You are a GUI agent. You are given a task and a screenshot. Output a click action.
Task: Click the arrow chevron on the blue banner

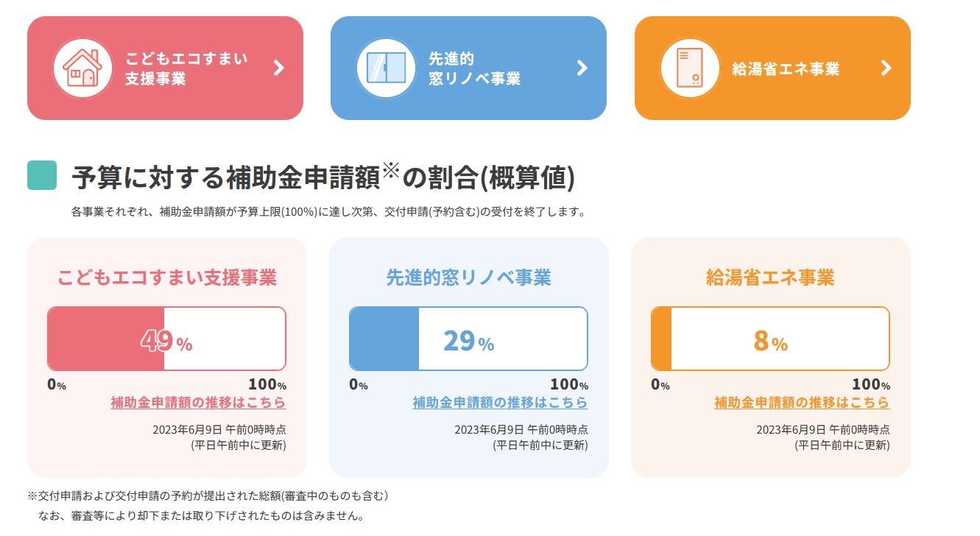[582, 68]
